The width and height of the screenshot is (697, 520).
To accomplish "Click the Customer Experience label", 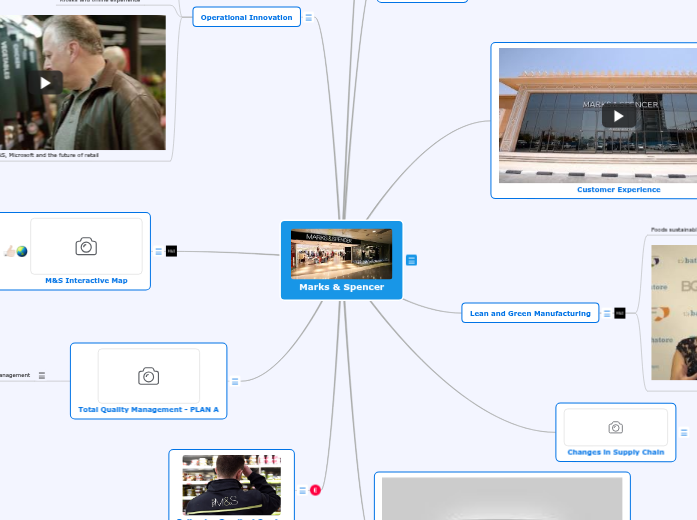I will 618,189.
